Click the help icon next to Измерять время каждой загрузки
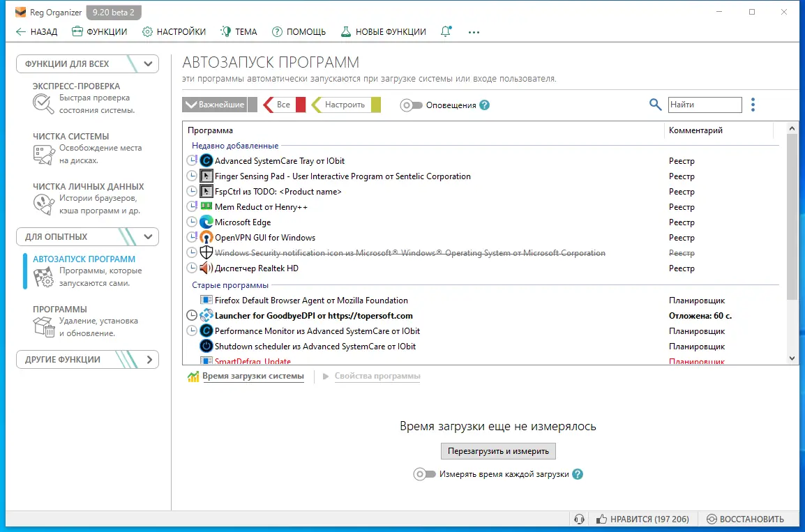The height and width of the screenshot is (532, 805). [x=578, y=474]
